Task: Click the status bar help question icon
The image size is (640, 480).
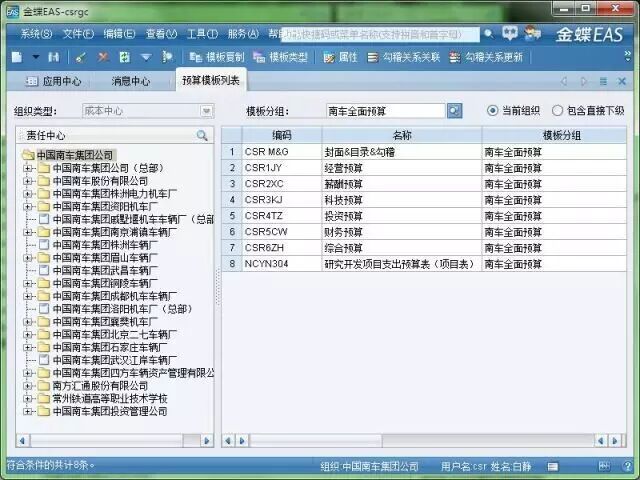Action: (x=628, y=466)
